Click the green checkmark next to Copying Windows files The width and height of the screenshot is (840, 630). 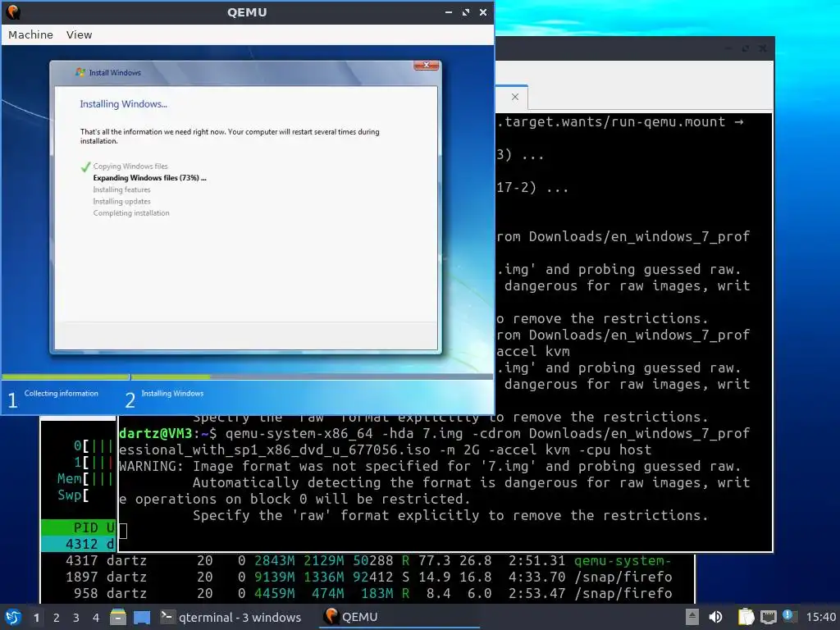pos(85,167)
